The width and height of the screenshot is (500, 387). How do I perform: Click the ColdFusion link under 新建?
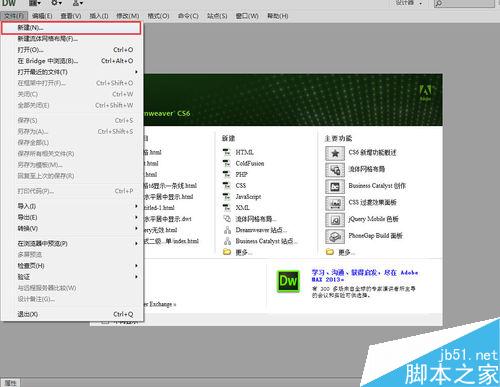(x=250, y=163)
